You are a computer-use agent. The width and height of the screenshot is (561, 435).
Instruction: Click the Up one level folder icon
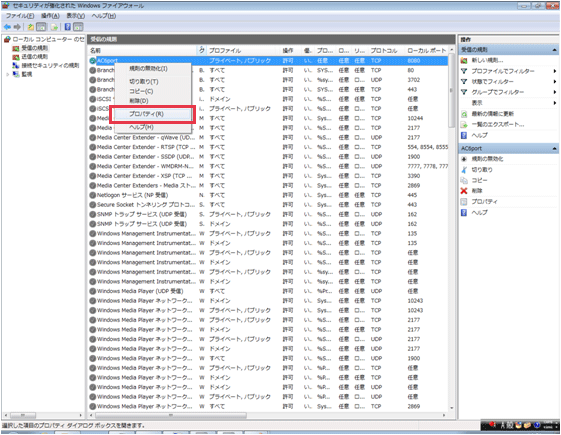coord(31,27)
